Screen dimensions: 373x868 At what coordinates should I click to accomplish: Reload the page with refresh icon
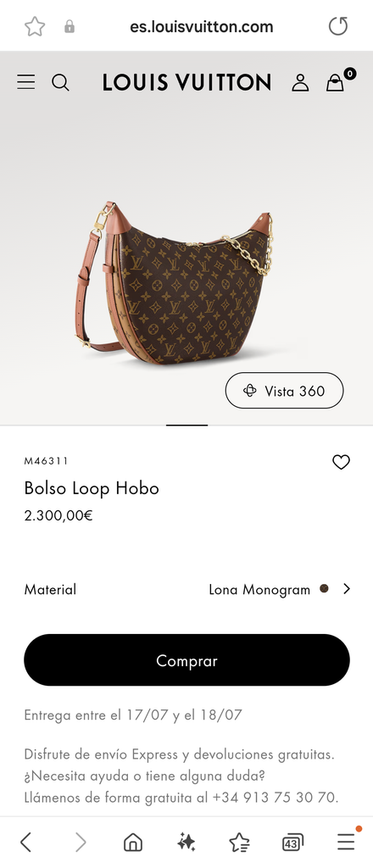point(338,26)
